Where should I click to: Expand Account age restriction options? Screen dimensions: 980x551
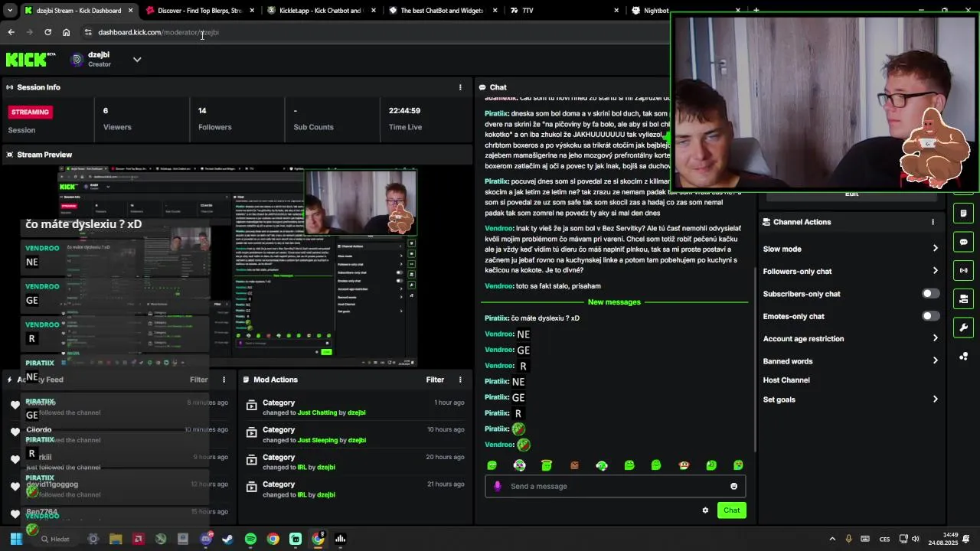(935, 338)
